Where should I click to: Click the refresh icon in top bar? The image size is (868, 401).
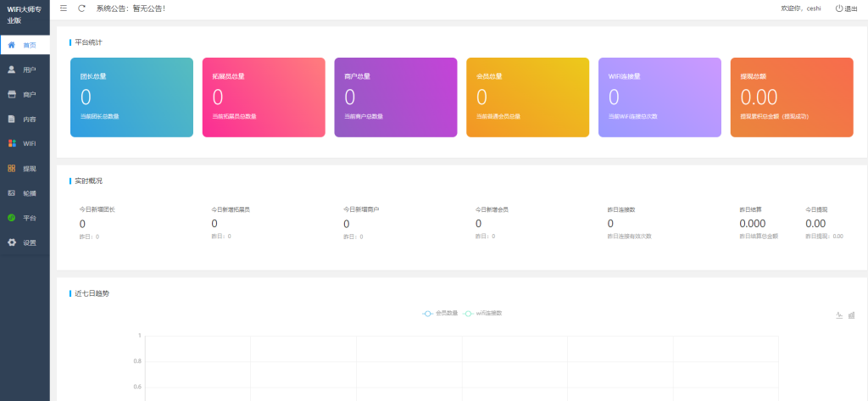pyautogui.click(x=81, y=8)
